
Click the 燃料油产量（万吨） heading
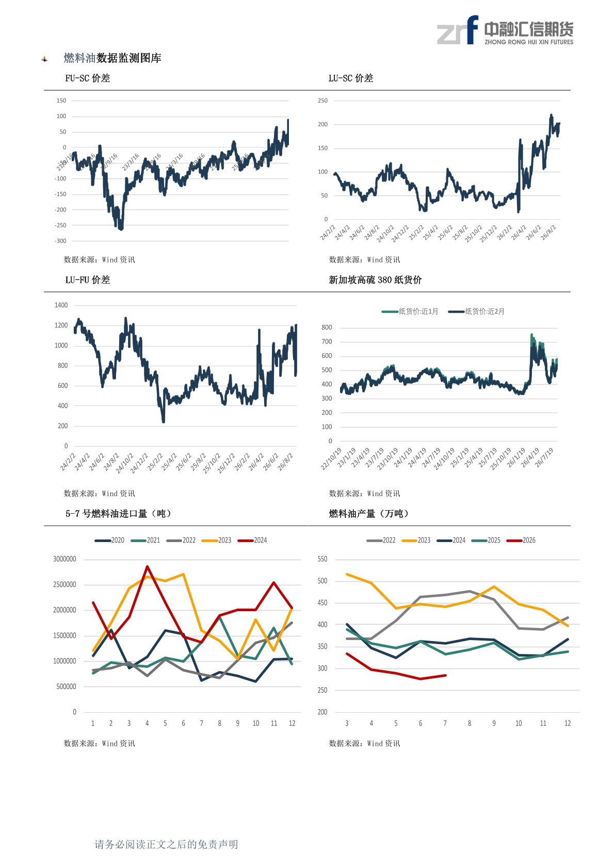369,514
